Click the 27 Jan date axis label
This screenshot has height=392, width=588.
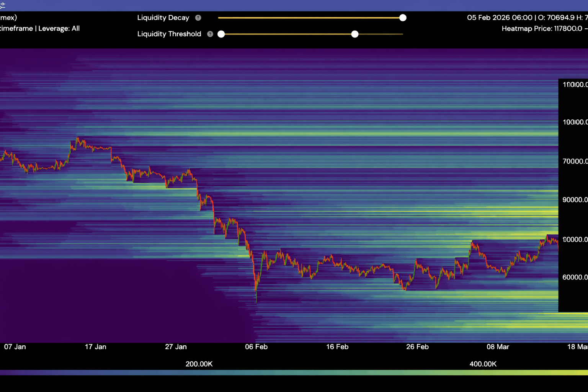176,347
